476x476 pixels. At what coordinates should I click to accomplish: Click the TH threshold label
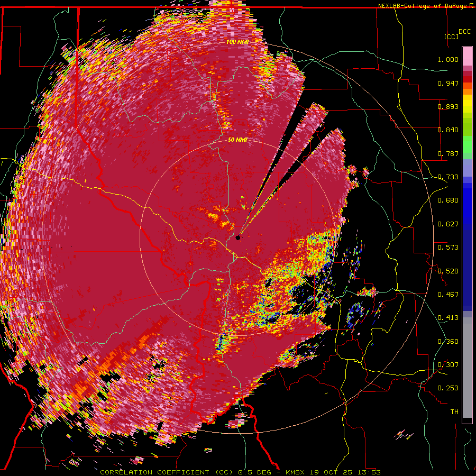pos(454,412)
